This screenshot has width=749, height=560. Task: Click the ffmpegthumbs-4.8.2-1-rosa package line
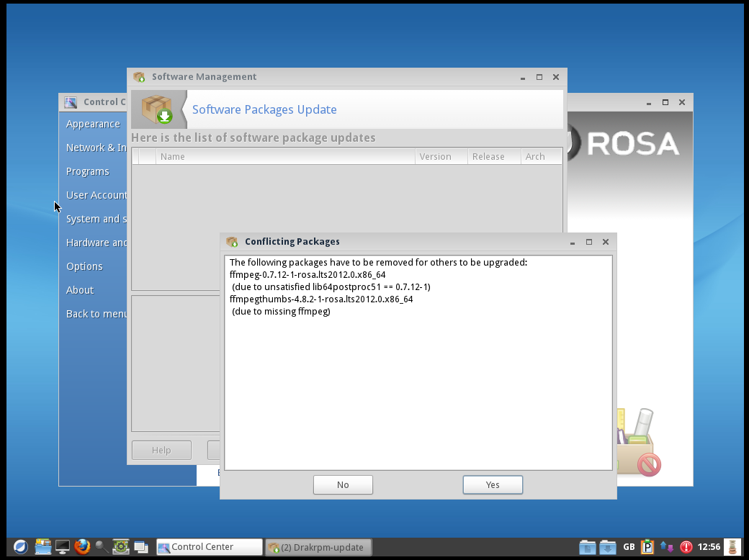[x=321, y=299]
